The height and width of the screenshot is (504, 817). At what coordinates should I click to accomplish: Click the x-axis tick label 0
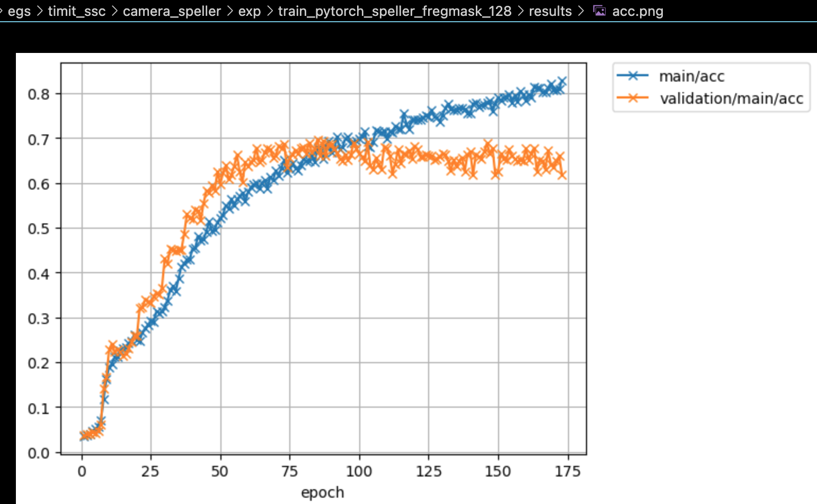(x=82, y=471)
